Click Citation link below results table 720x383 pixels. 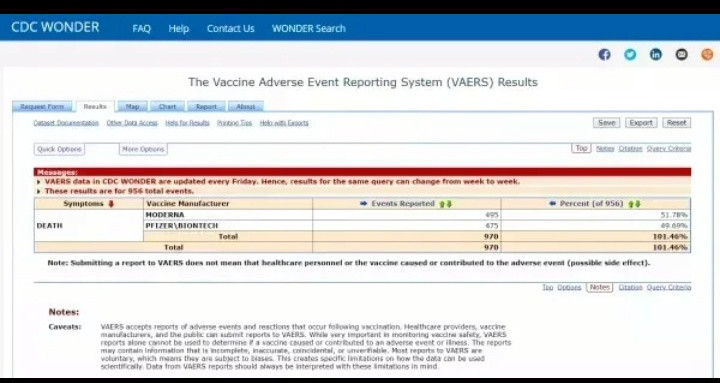click(630, 287)
